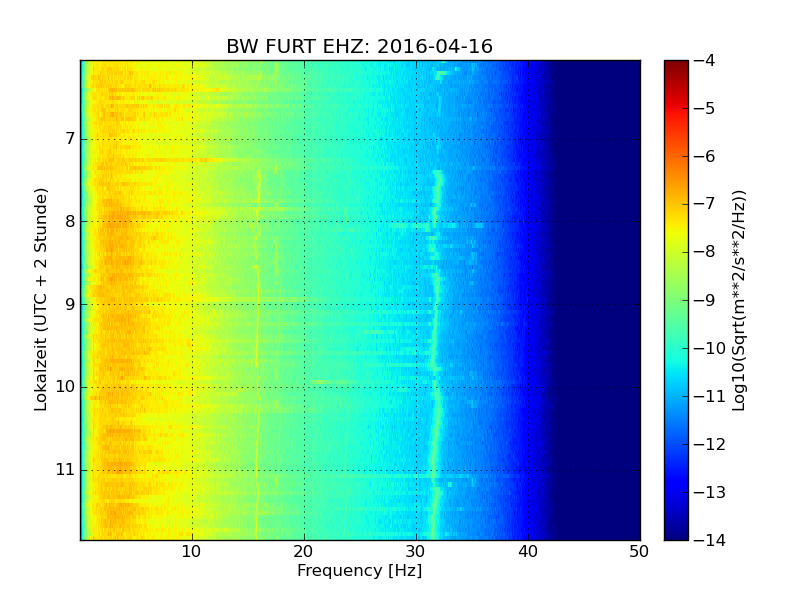Click the dark red top of the colorbar
This screenshot has height=600, width=800.
coord(676,65)
